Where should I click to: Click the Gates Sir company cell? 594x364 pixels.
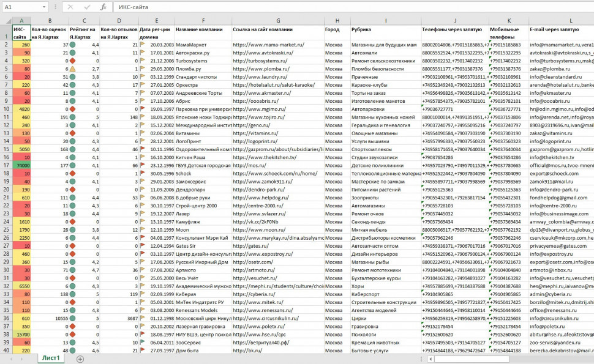[x=203, y=246]
